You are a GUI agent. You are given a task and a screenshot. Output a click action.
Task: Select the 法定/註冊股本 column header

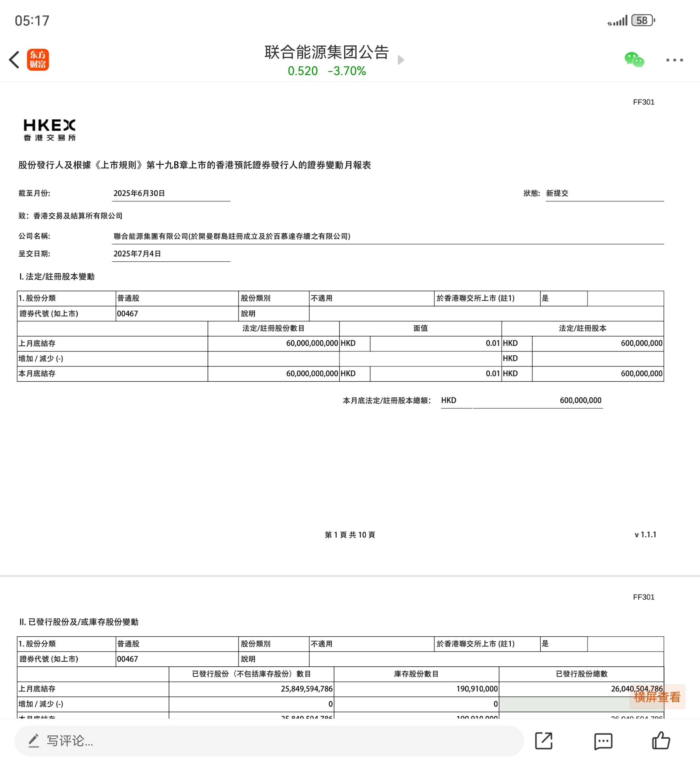(582, 328)
